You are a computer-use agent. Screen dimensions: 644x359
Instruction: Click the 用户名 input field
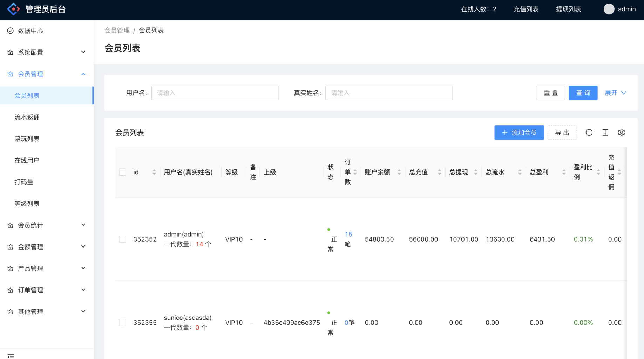click(x=215, y=93)
